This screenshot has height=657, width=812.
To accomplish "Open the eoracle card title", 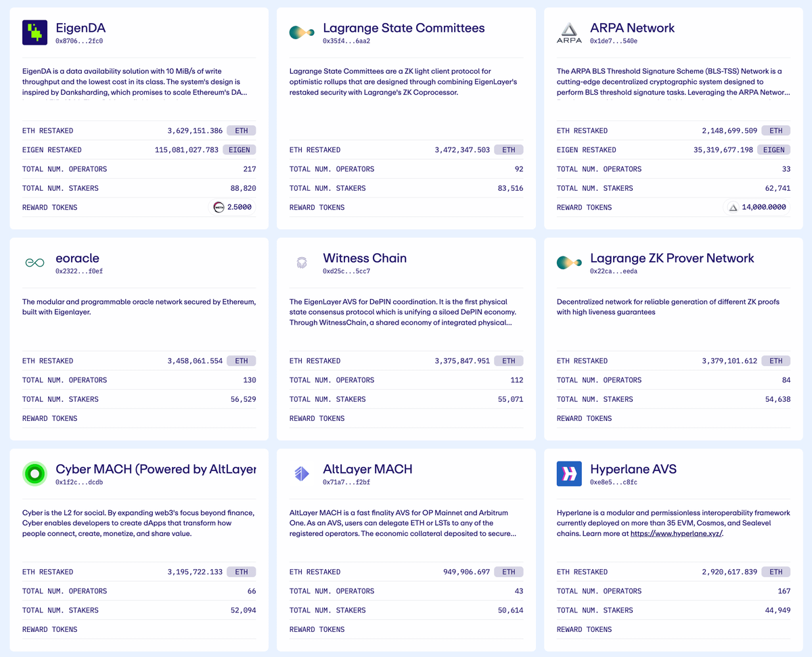I will (x=77, y=258).
